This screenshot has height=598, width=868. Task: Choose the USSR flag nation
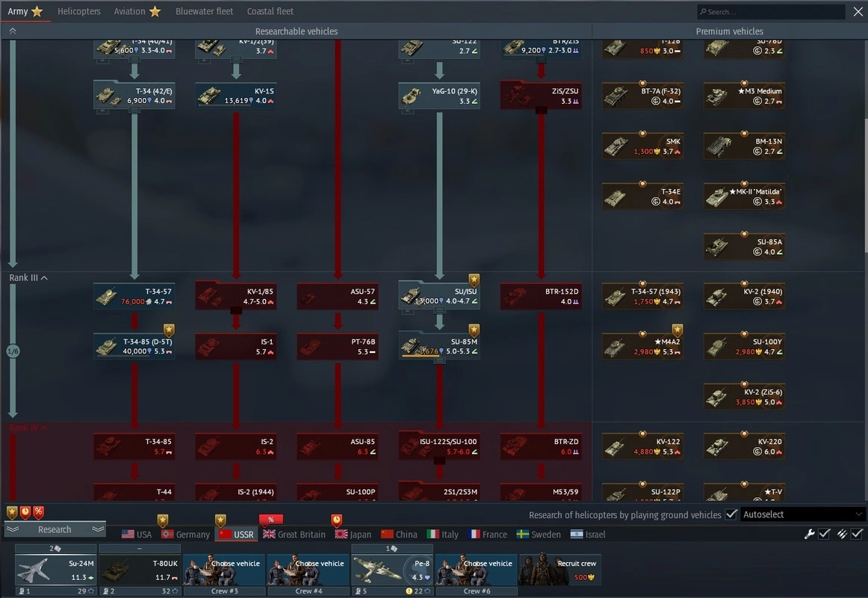(x=235, y=534)
